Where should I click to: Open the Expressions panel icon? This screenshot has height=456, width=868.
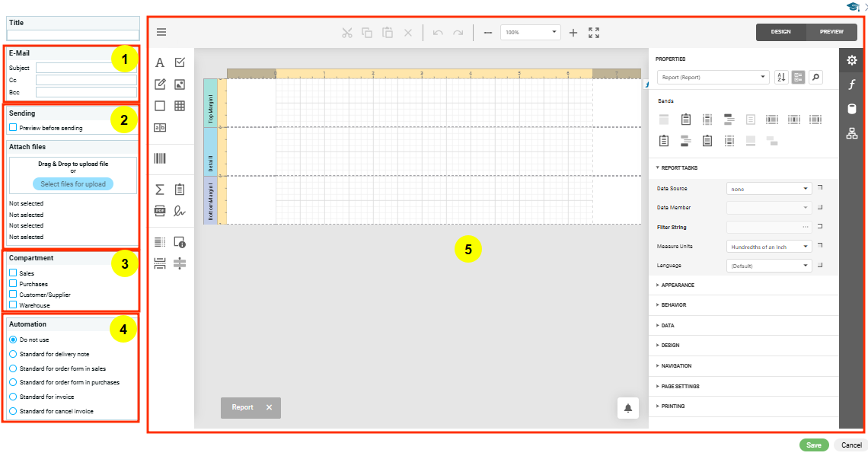[852, 85]
